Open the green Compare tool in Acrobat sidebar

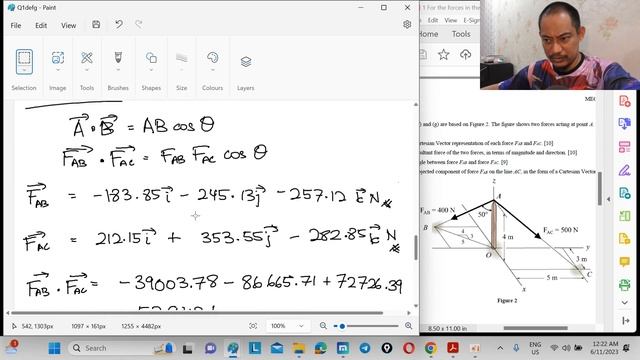tap(624, 216)
